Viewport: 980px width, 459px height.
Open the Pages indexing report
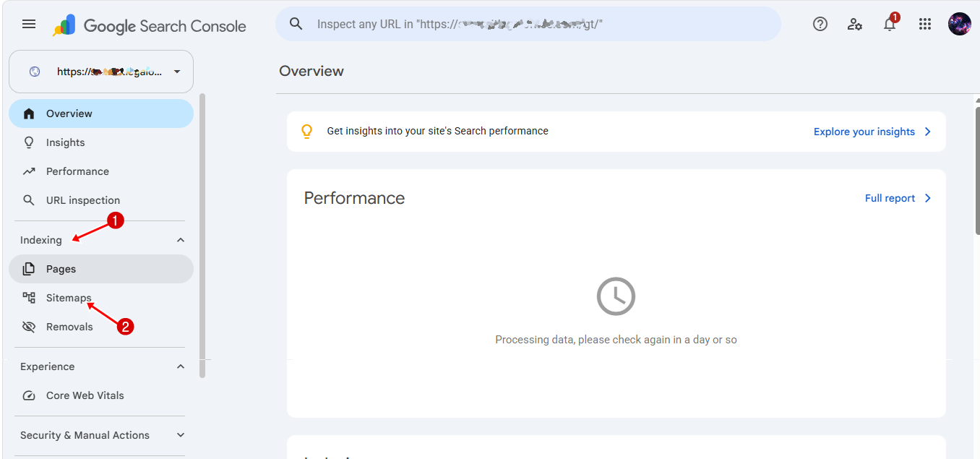pyautogui.click(x=101, y=269)
